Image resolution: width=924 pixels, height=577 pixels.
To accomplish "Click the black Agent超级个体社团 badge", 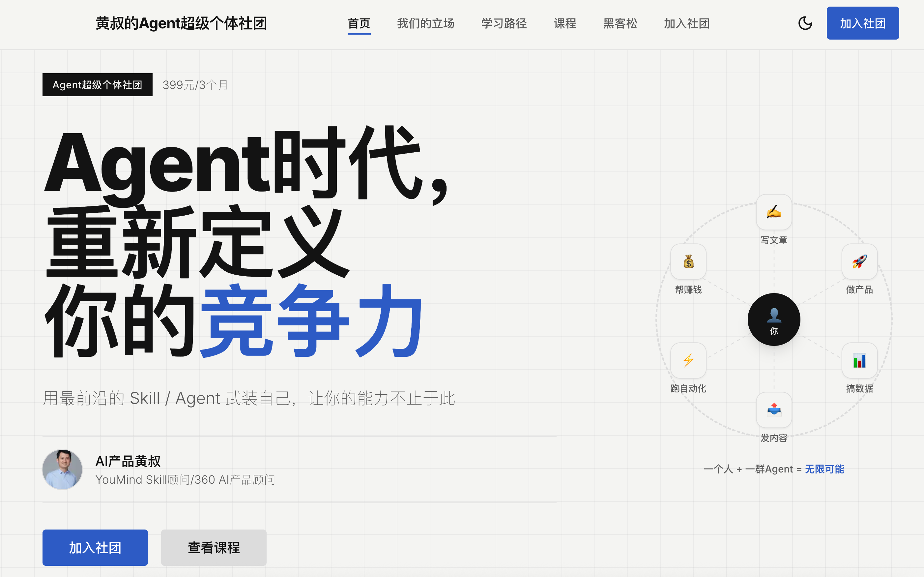I will coord(97,85).
